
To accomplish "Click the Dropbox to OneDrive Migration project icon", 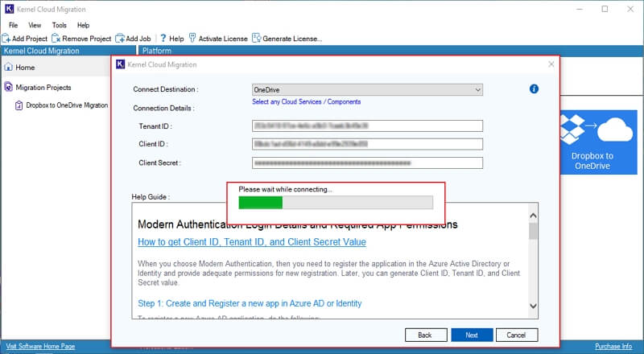I will pyautogui.click(x=19, y=105).
